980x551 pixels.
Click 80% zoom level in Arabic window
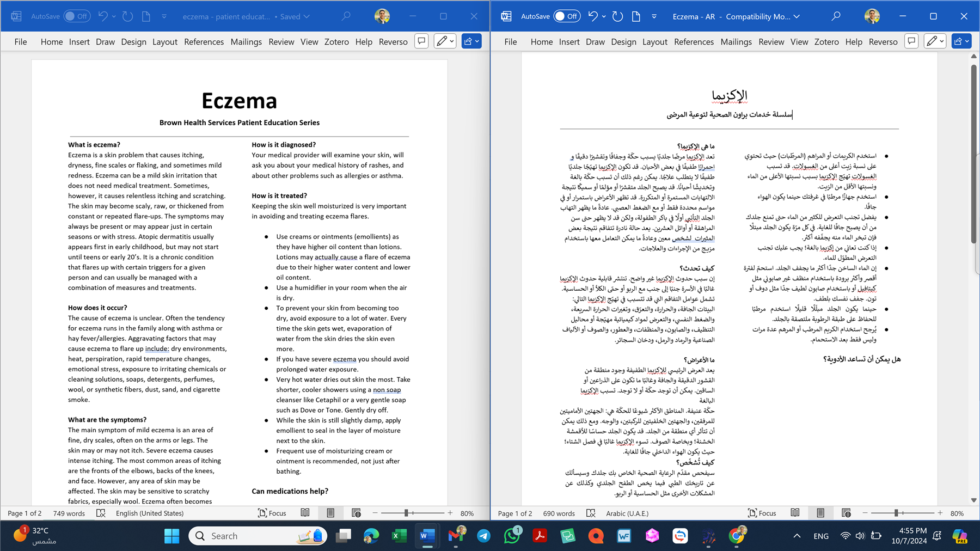click(957, 513)
